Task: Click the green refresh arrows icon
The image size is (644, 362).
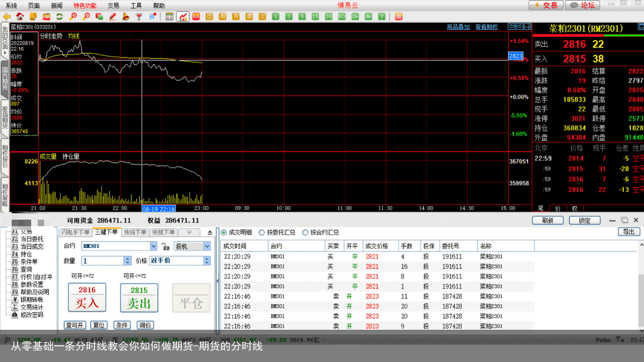Action: pyautogui.click(x=59, y=17)
